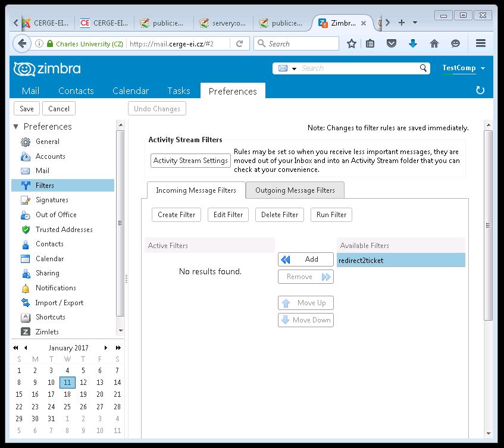The image size is (504, 448).
Task: Click the main content vertical scrollbar
Action: coord(489,225)
